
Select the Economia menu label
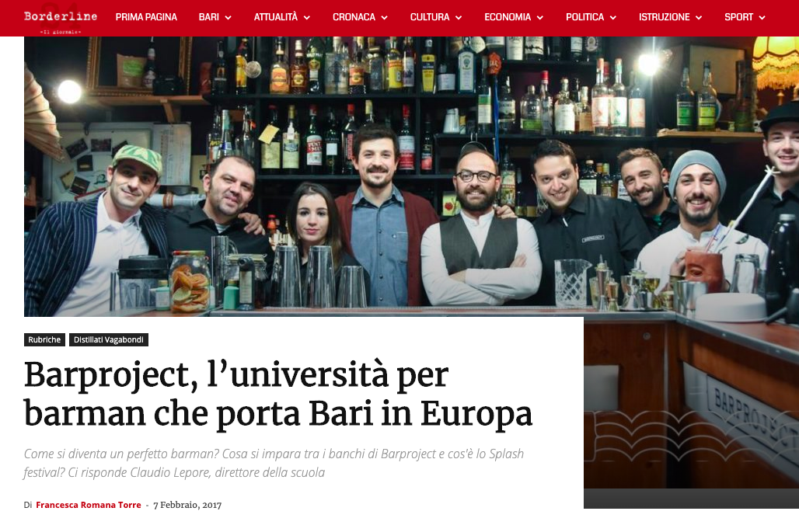coord(508,17)
